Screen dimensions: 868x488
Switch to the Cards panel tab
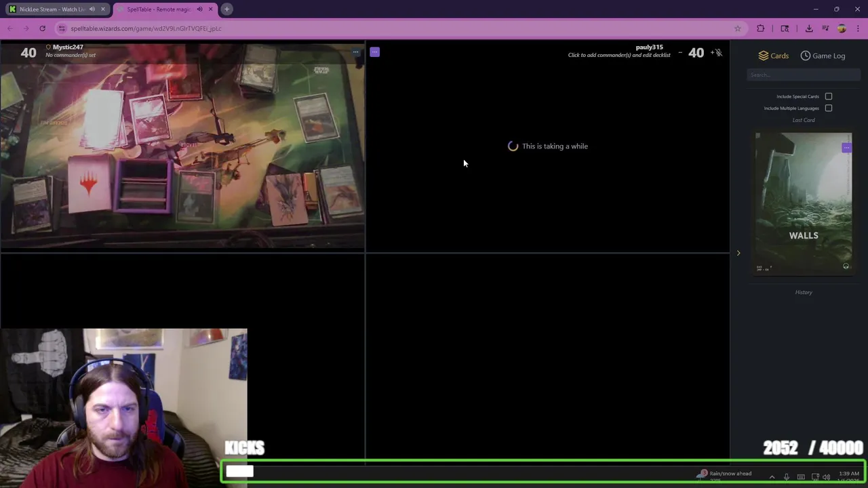click(774, 56)
